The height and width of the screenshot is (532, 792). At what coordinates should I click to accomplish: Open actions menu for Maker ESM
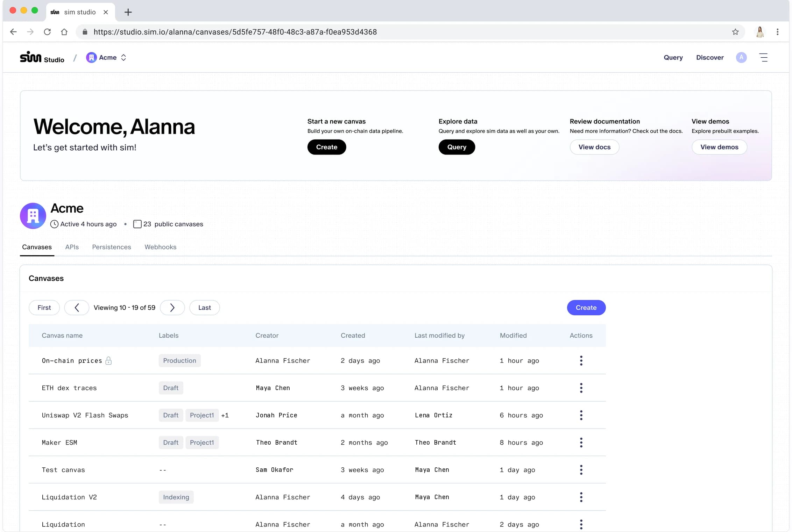[581, 442]
